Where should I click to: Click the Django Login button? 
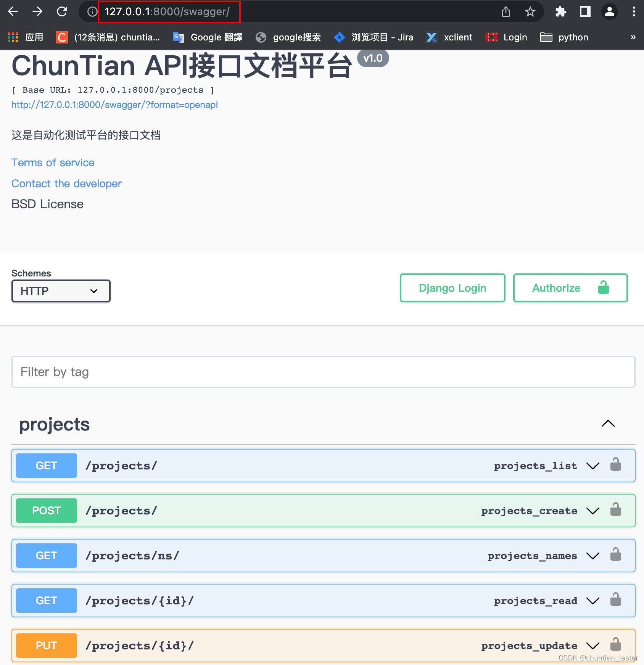pos(452,288)
